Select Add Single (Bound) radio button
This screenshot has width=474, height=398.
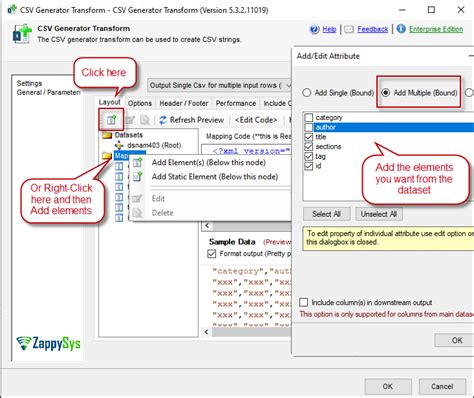[x=307, y=93]
